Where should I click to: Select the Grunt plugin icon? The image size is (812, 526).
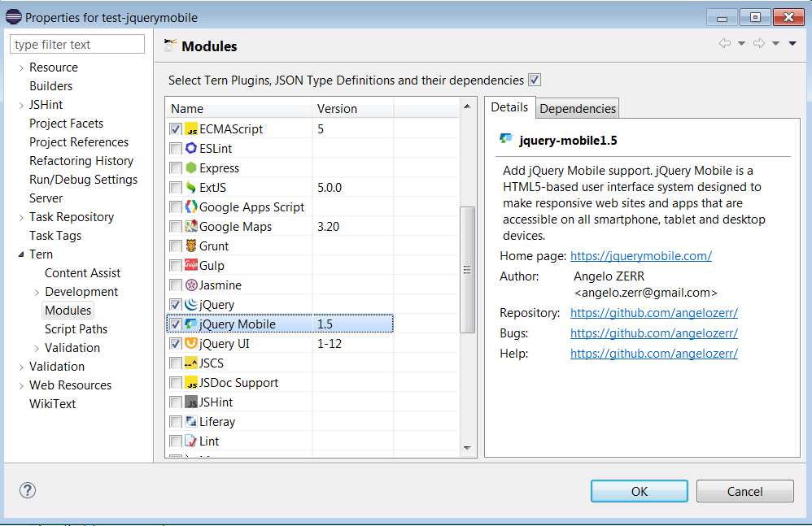(x=192, y=246)
